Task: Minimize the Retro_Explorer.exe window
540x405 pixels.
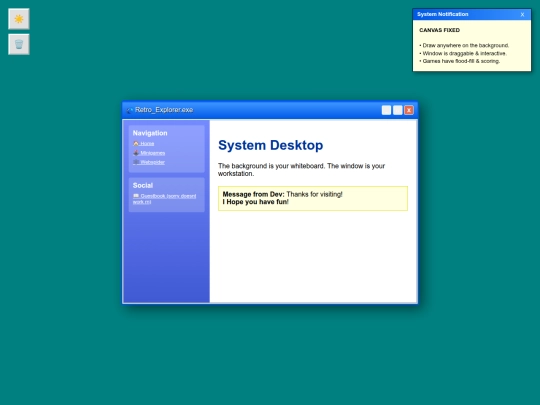Action: pyautogui.click(x=386, y=110)
